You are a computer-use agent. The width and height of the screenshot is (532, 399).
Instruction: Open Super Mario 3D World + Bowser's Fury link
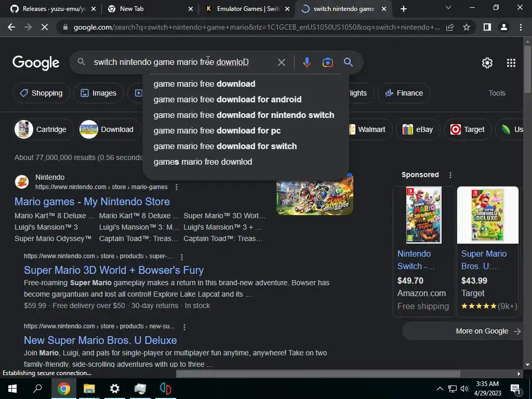pos(114,270)
